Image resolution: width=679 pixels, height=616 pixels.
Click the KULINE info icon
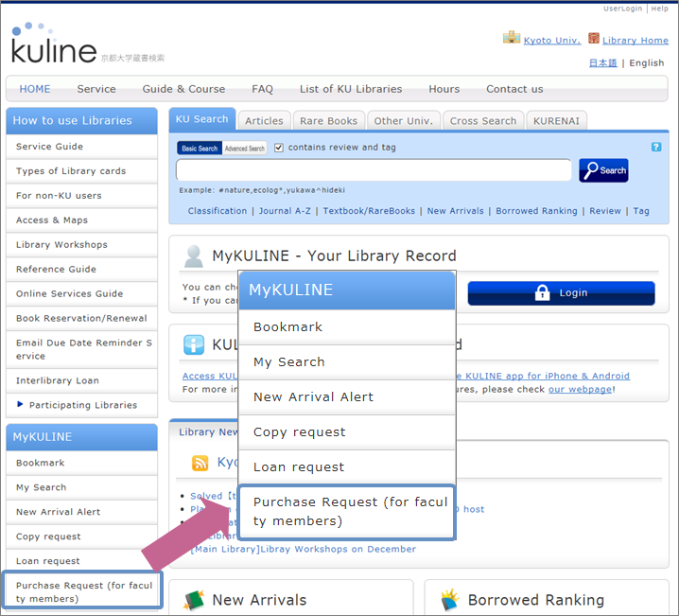click(194, 344)
